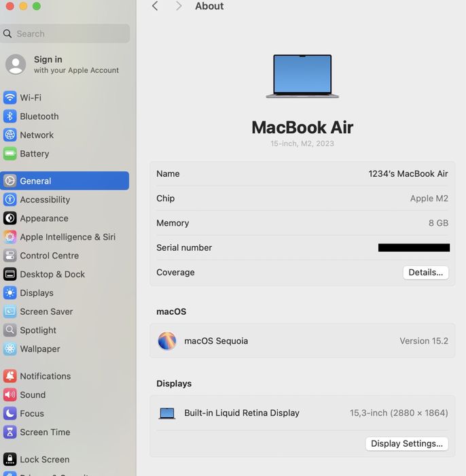
Task: Select the Control Centre sidebar label
Action: (x=50, y=256)
